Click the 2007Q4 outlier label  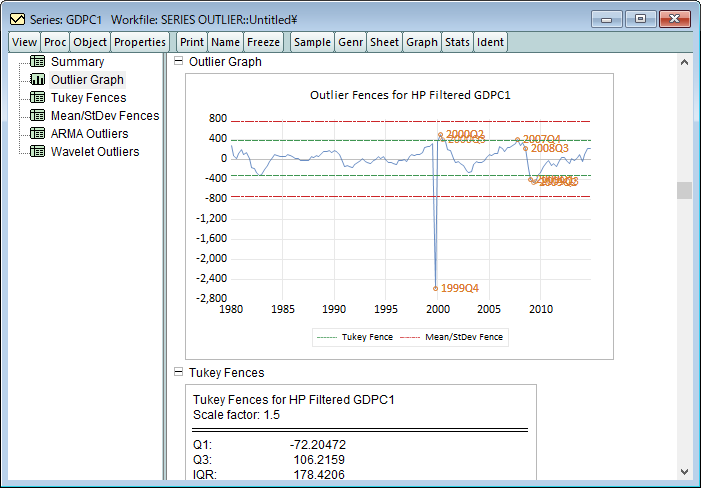[x=541, y=139]
